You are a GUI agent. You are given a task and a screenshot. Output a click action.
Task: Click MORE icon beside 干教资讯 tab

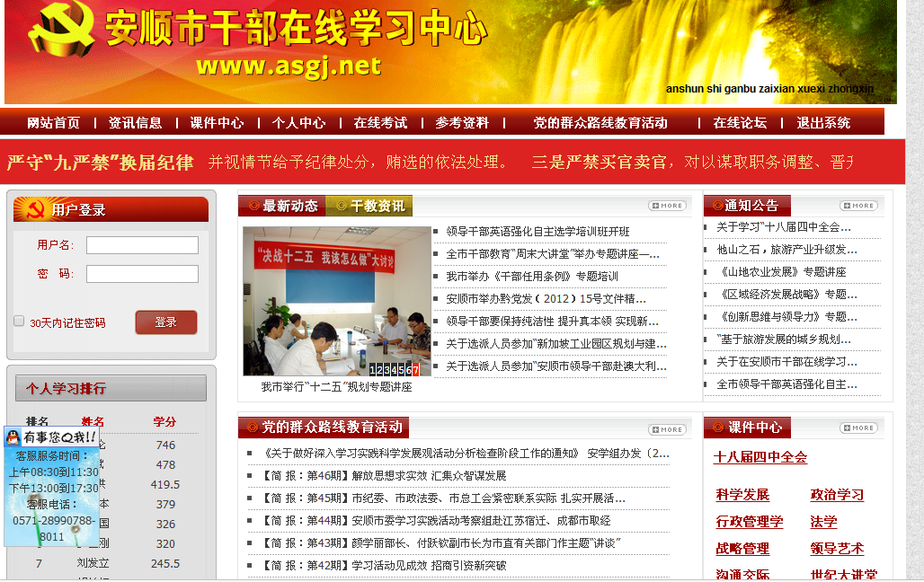click(x=667, y=206)
